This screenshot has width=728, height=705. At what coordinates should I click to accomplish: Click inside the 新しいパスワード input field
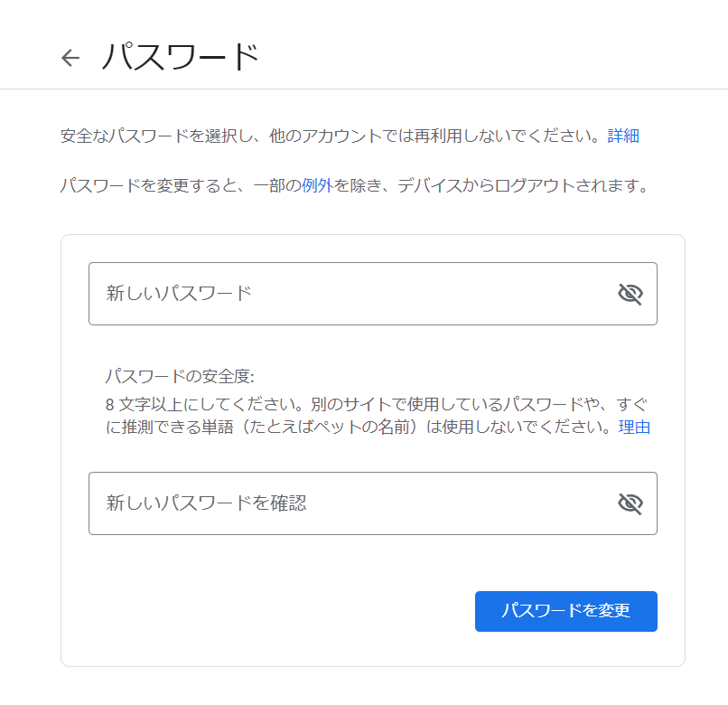(x=316, y=293)
